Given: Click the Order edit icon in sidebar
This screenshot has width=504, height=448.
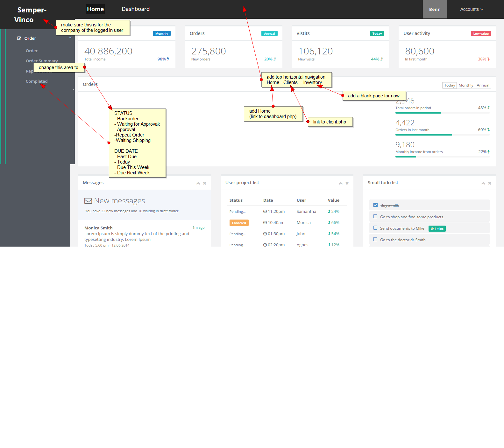Looking at the screenshot, I should (19, 38).
